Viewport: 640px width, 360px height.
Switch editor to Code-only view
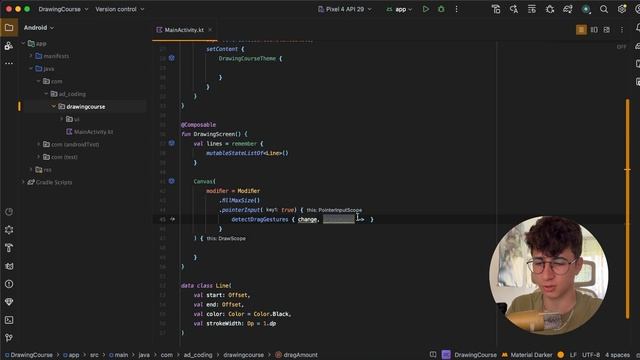[581, 30]
